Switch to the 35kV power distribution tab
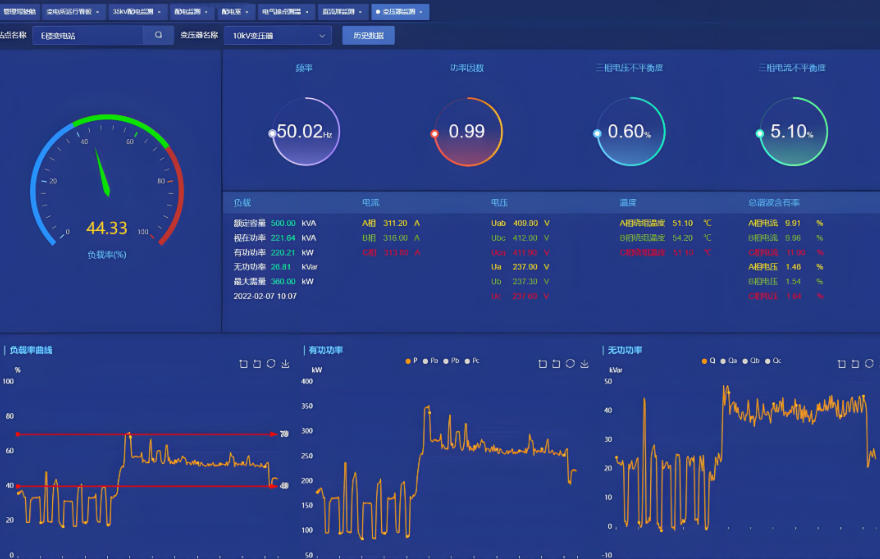The image size is (880, 559). (133, 12)
